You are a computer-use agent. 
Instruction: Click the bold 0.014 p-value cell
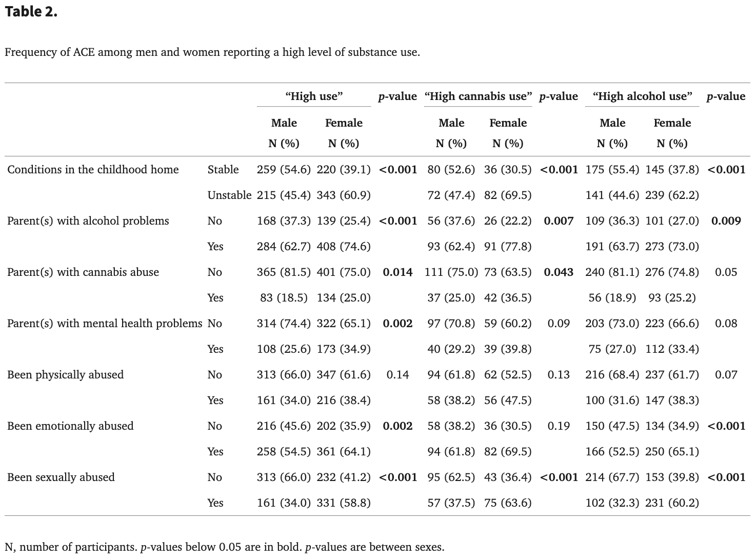point(397,272)
